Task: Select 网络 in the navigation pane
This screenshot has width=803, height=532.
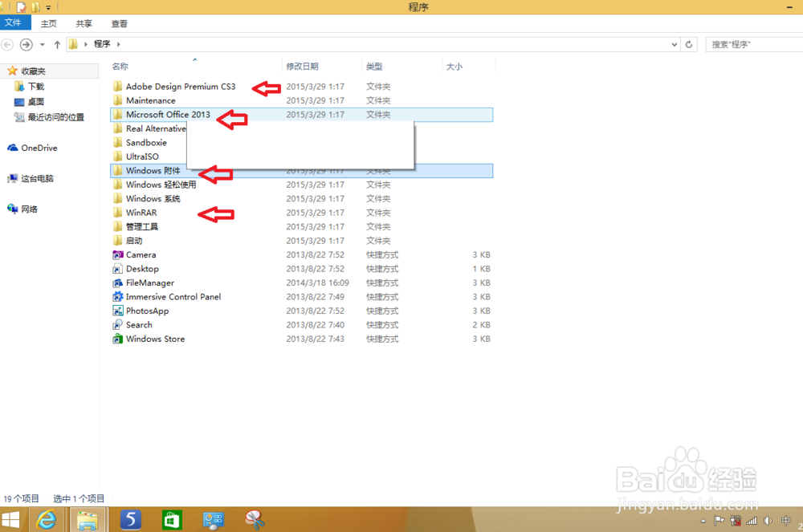Action: pos(29,209)
